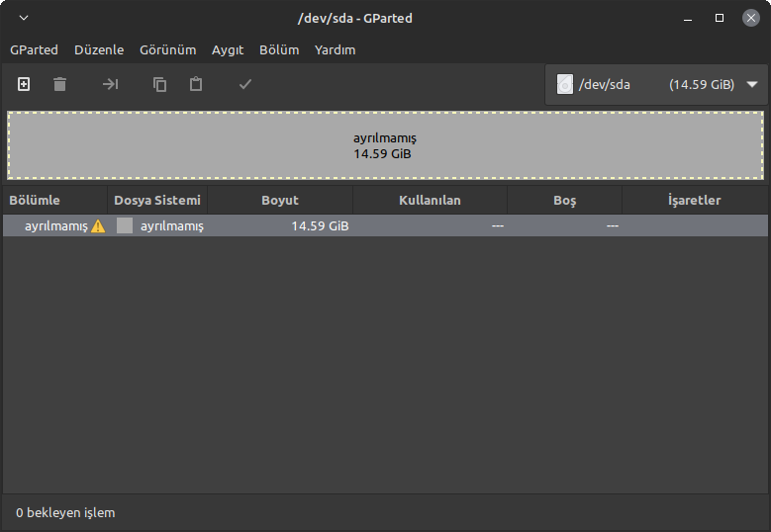771x532 pixels.
Task: Click the Boyut column header
Action: coord(280,200)
